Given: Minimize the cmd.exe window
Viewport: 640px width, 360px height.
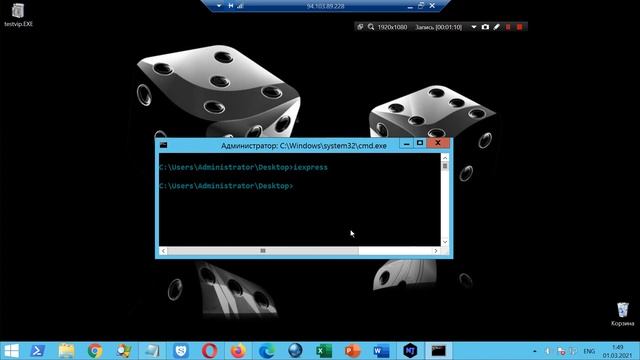Looking at the screenshot, I should (406, 143).
